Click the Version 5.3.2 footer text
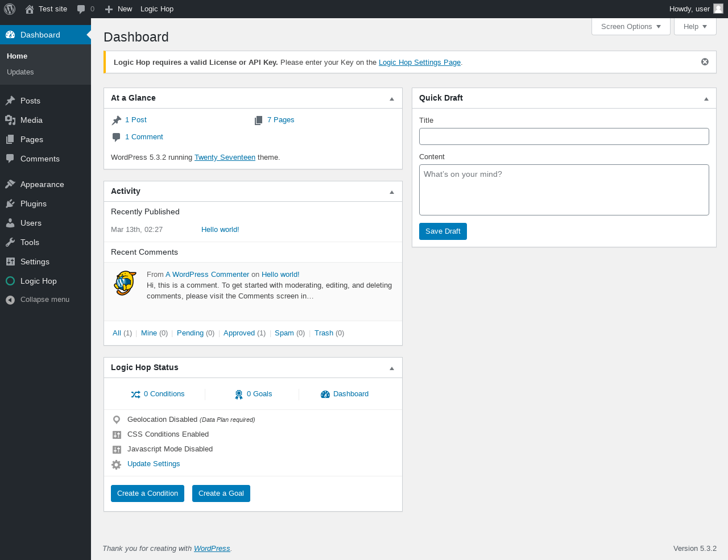The height and width of the screenshot is (560, 728). (695, 549)
